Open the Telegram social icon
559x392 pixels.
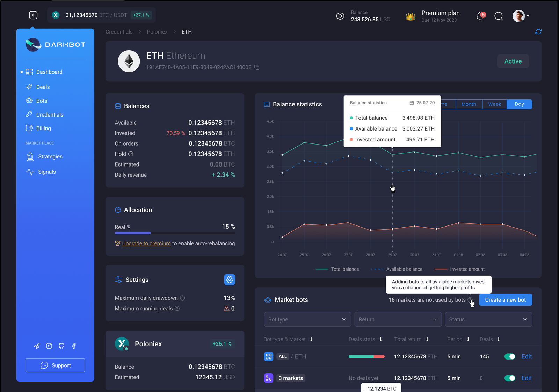(x=37, y=346)
